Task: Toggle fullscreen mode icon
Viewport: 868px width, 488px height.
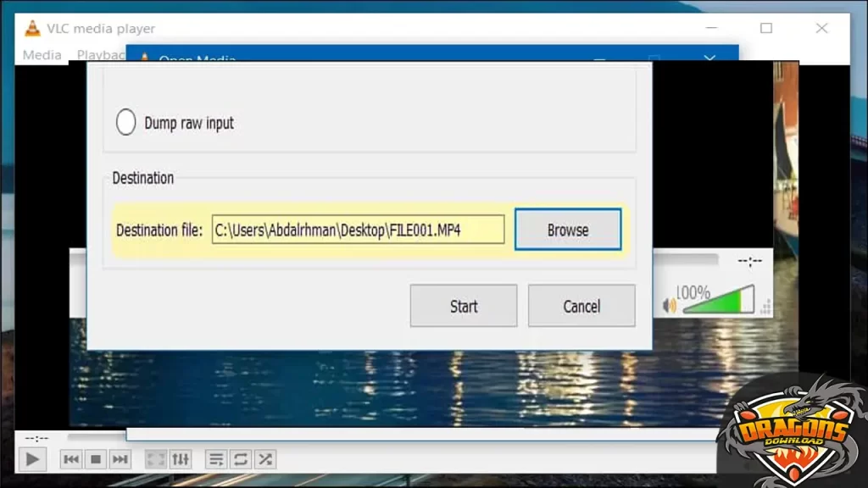Action: tap(155, 458)
